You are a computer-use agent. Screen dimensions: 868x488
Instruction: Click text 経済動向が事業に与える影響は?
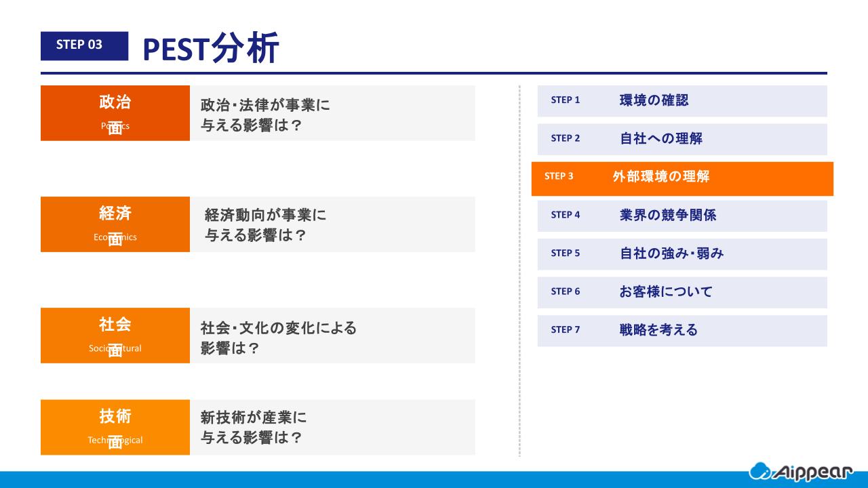[265, 226]
